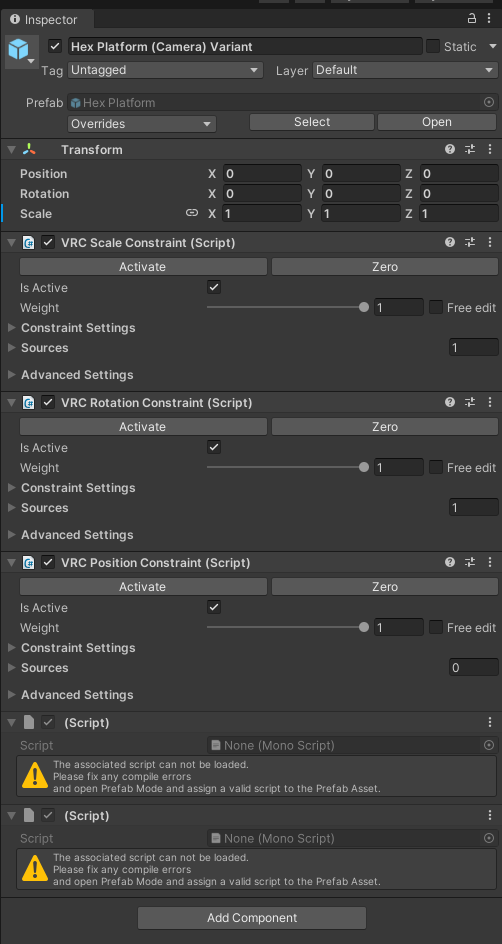
Task: Click the Inspector lock icon
Action: 472,19
